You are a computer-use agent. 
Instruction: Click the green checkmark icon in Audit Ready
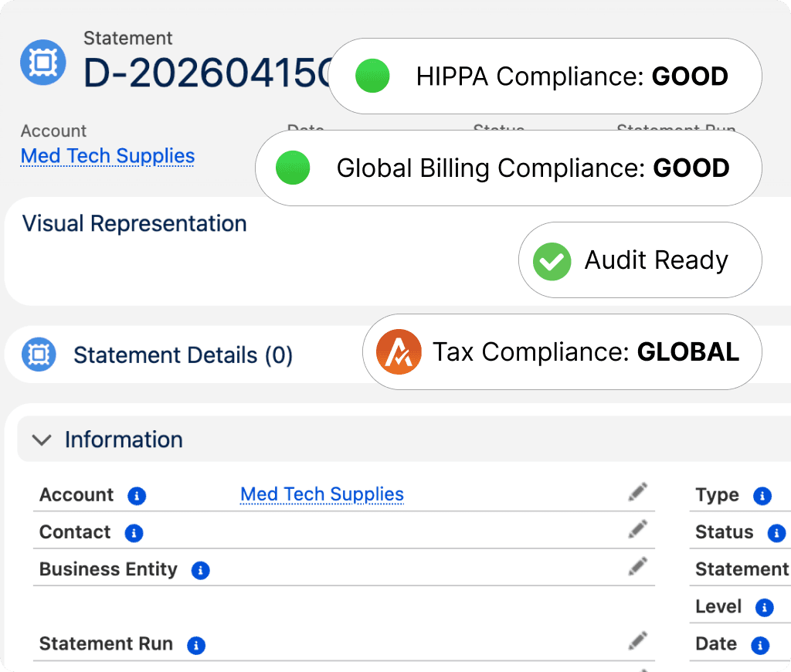coord(552,261)
